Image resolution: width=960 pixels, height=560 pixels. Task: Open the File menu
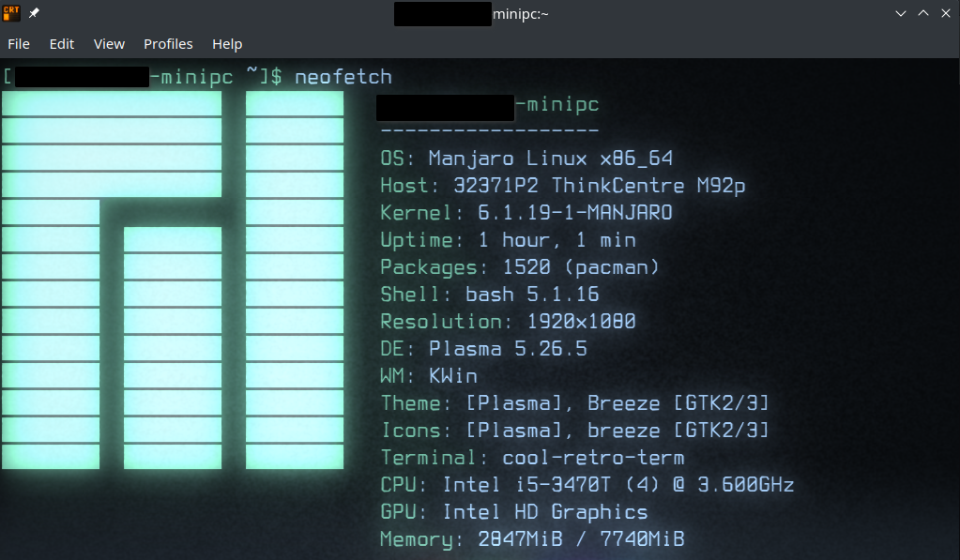(x=19, y=44)
